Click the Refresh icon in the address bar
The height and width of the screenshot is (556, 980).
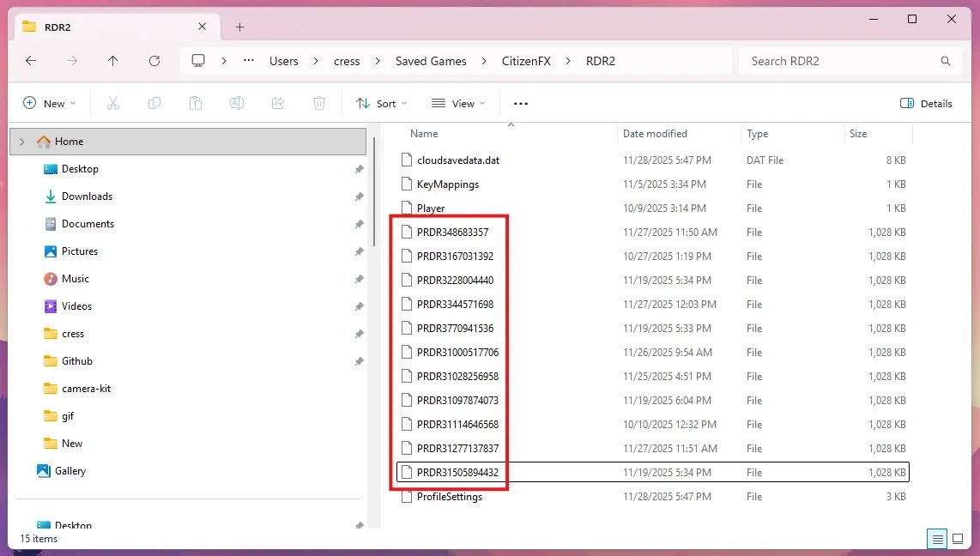pos(154,61)
